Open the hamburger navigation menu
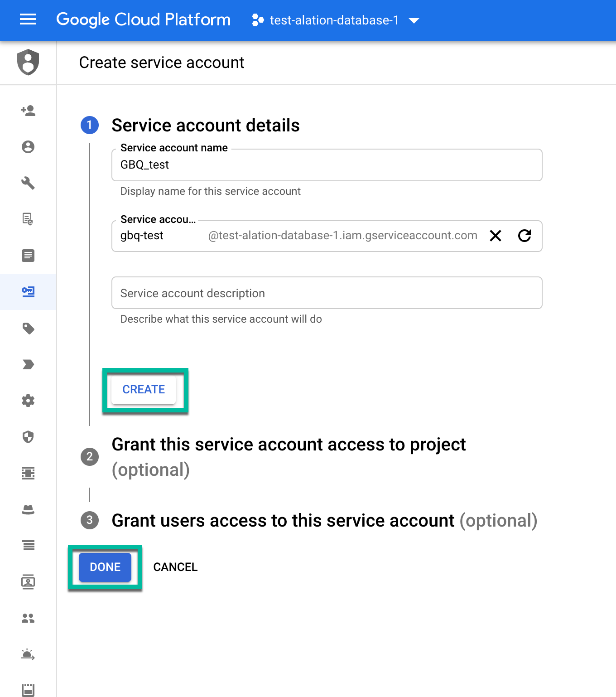The width and height of the screenshot is (616, 697). [28, 19]
